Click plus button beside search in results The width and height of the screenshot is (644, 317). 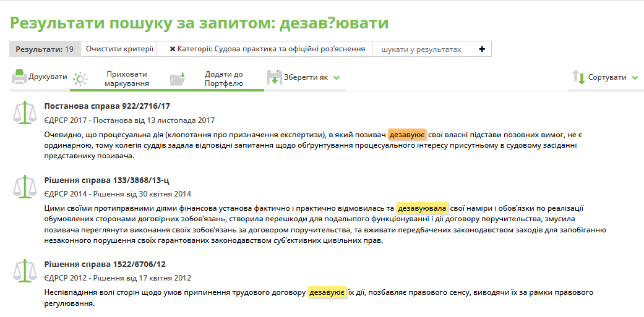click(x=482, y=49)
